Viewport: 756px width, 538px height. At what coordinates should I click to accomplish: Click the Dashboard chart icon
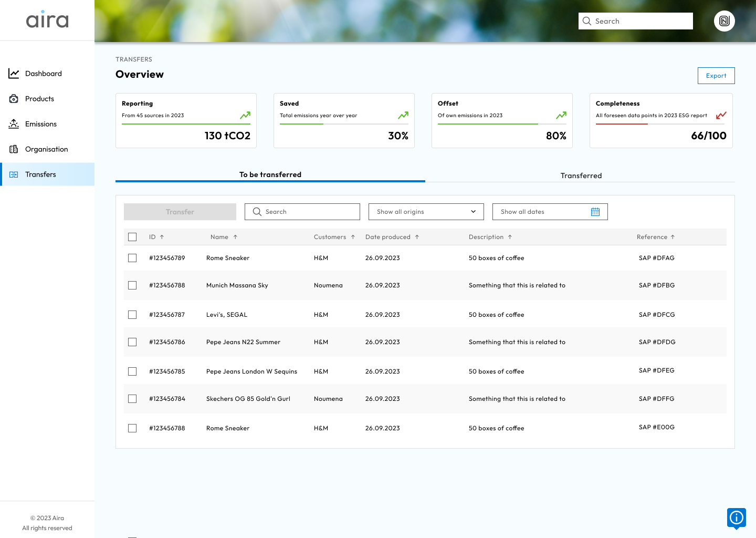14,74
